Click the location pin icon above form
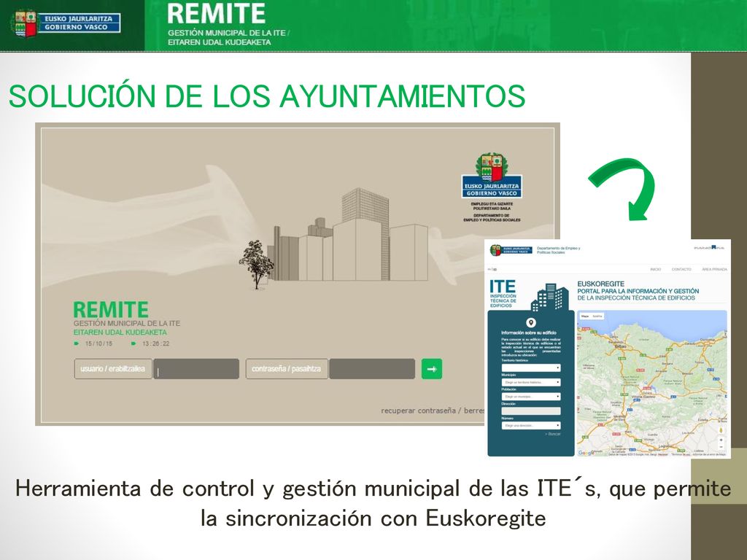 point(531,323)
